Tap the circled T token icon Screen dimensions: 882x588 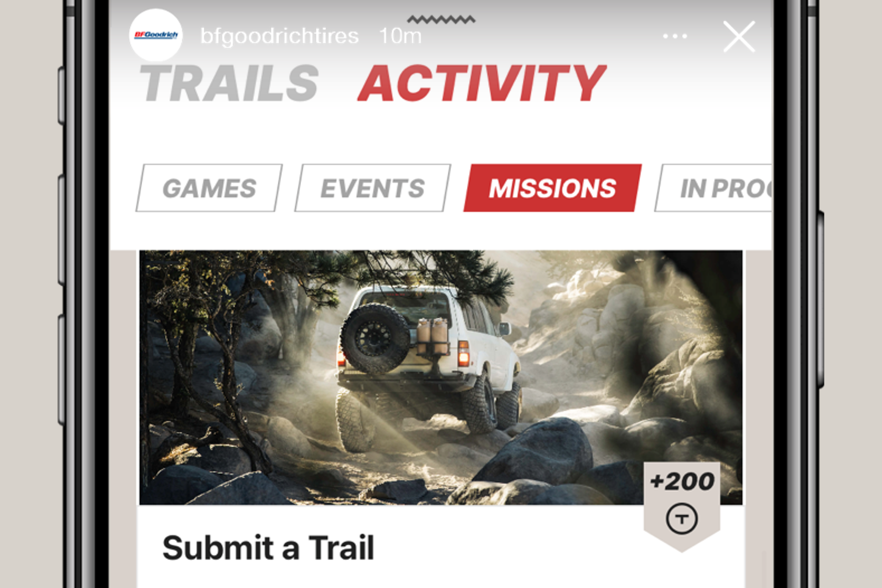point(681,519)
